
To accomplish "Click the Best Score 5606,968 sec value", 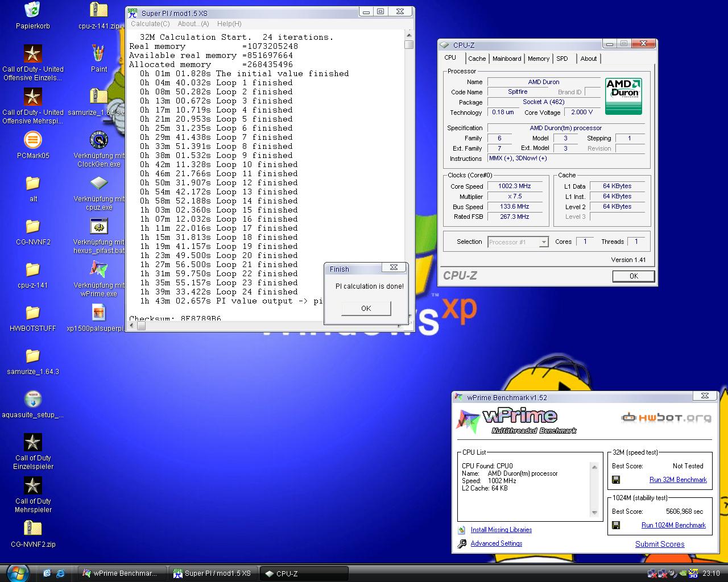I will (685, 512).
